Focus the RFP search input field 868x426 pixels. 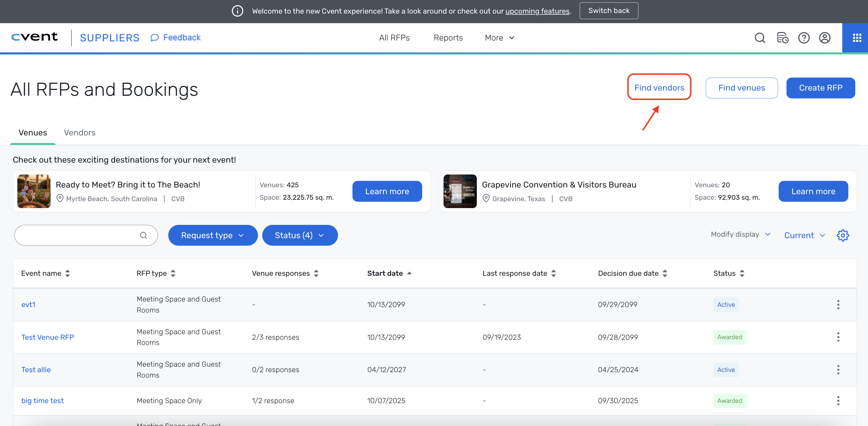[x=86, y=235]
